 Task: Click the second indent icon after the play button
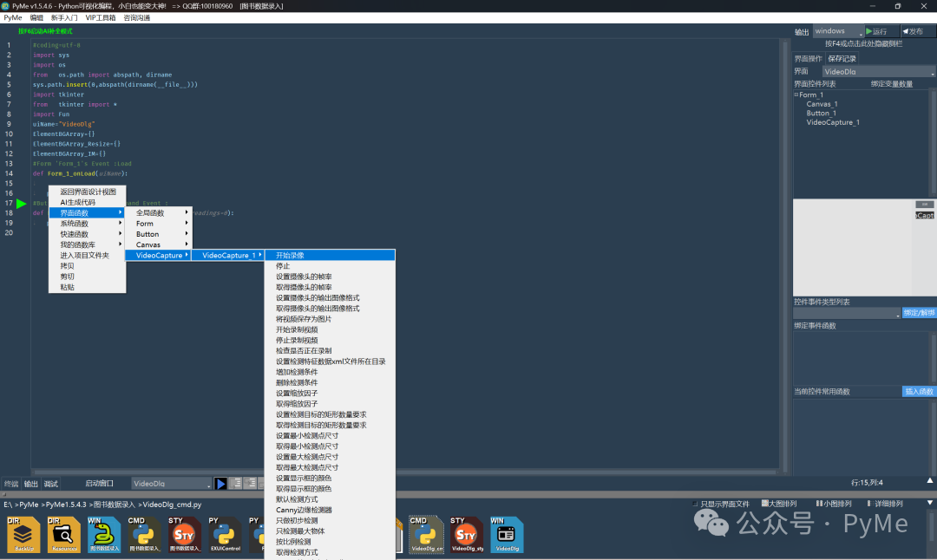pos(251,483)
